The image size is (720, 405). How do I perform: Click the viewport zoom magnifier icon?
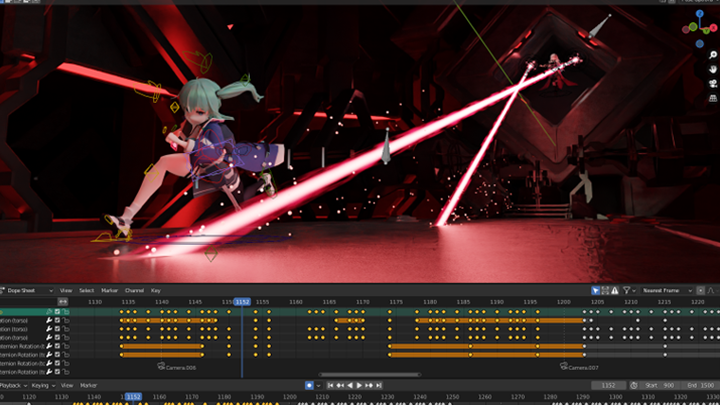(713, 55)
